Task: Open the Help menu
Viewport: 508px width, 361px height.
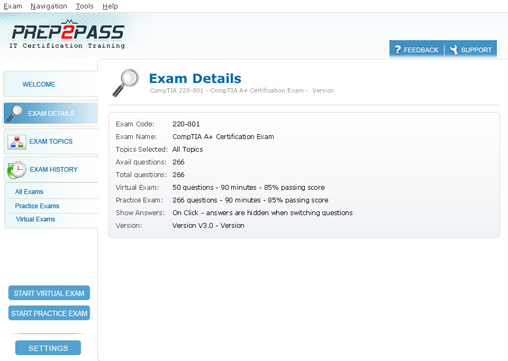Action: coord(110,6)
